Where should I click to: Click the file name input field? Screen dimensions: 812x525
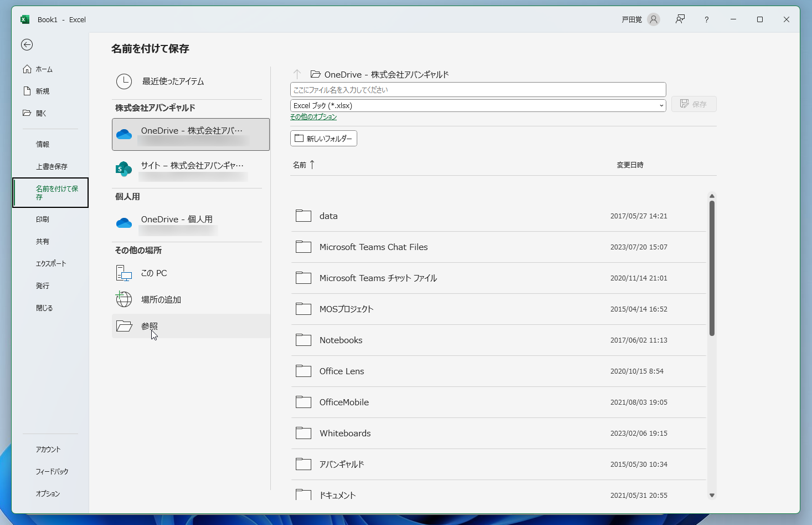(478, 90)
